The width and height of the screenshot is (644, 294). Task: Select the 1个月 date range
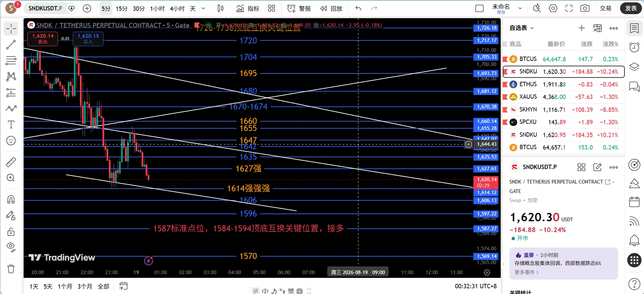pos(65,286)
